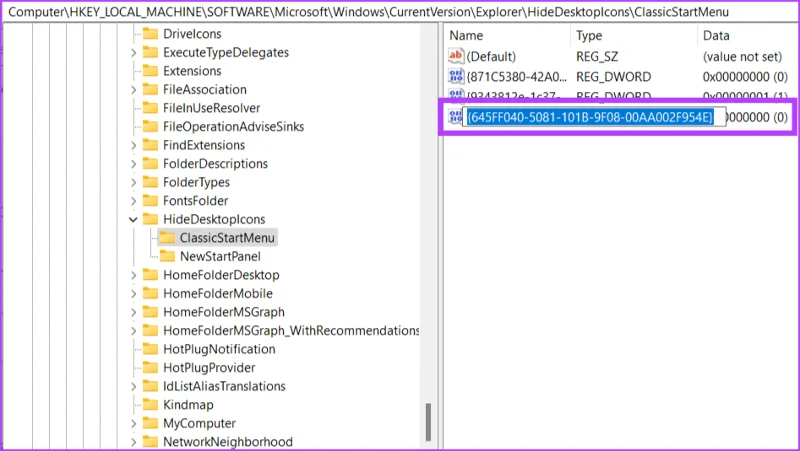This screenshot has width=800, height=451.
Task: Select the (Default) value name
Action: [491, 56]
